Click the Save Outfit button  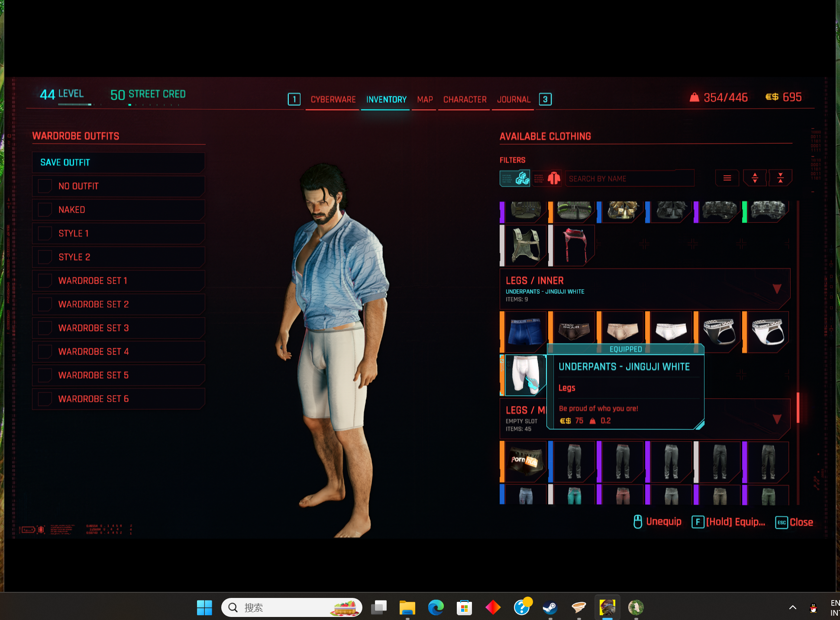(118, 163)
